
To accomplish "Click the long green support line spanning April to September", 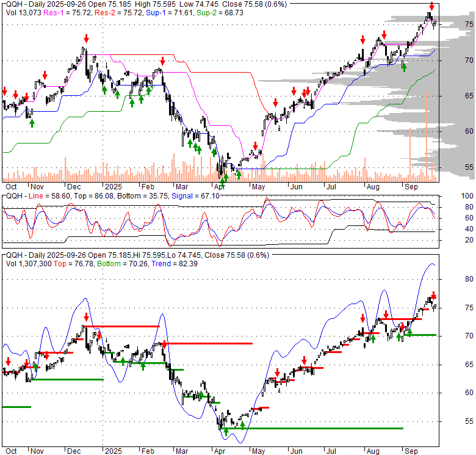I will click(x=313, y=429).
